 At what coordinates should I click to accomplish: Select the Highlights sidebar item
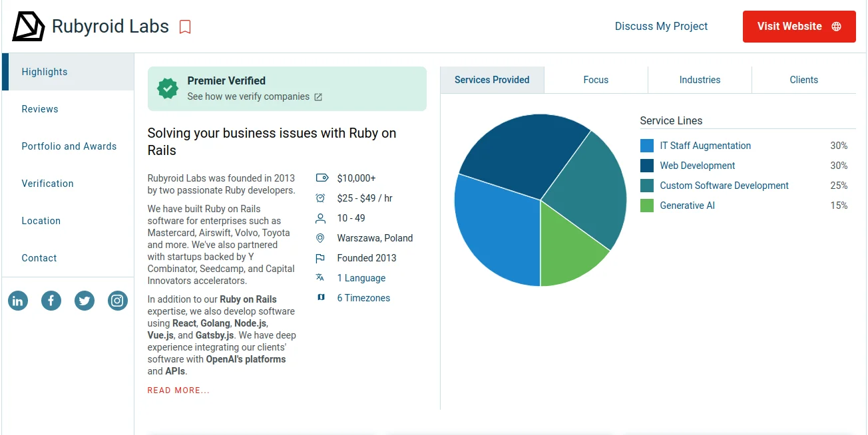click(x=68, y=72)
